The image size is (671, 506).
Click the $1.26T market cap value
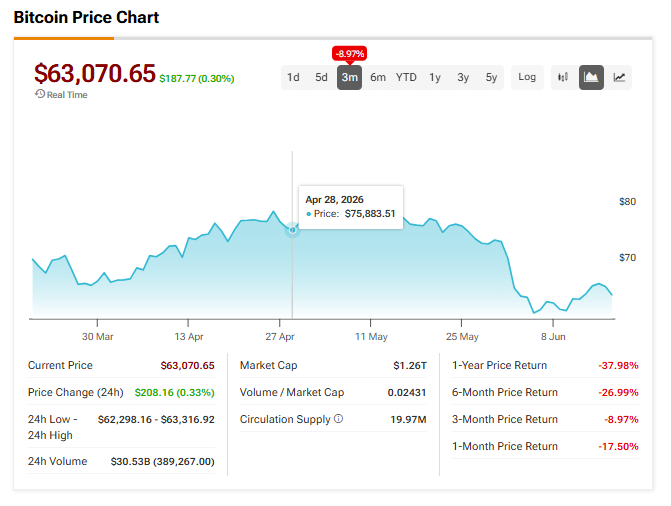[x=410, y=366]
